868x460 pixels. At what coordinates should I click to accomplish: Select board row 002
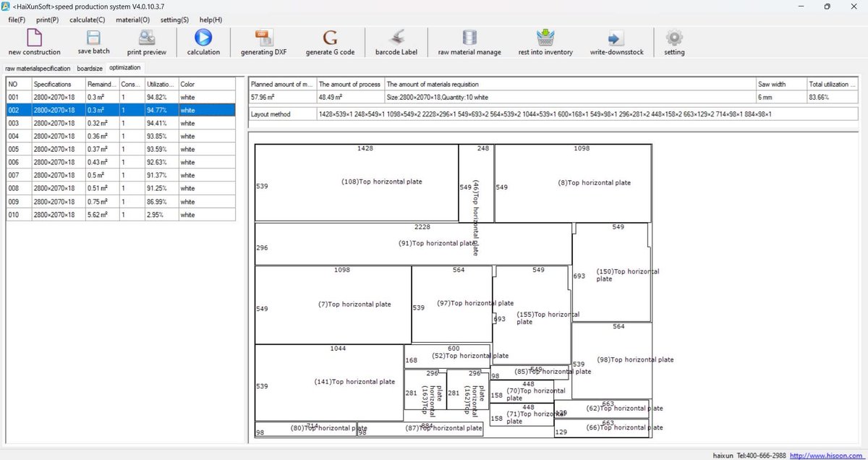[x=121, y=110]
